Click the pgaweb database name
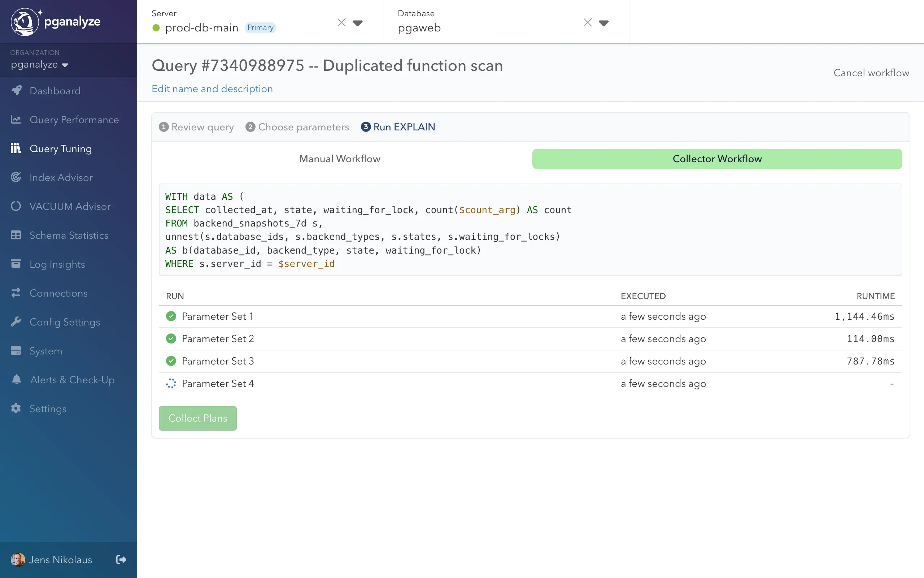The width and height of the screenshot is (924, 578). click(x=419, y=28)
